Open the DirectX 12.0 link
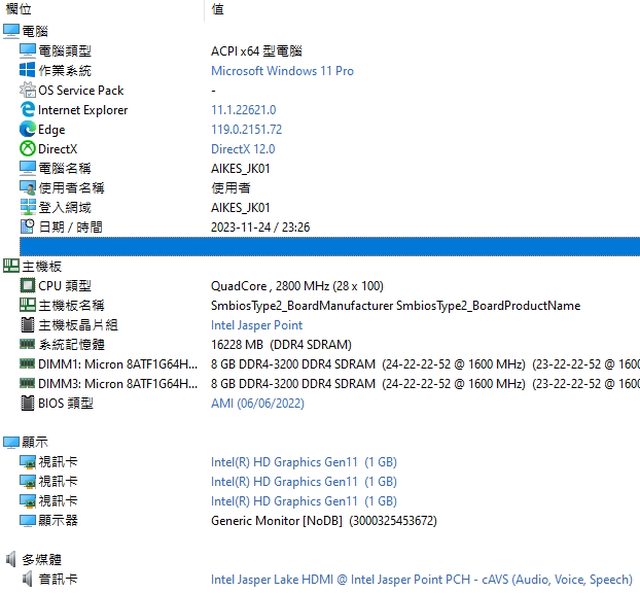The height and width of the screenshot is (593, 640). 242,149
